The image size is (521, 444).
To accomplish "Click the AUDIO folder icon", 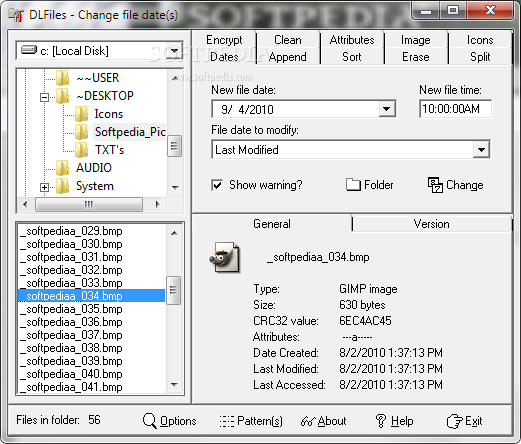I will 62,168.
